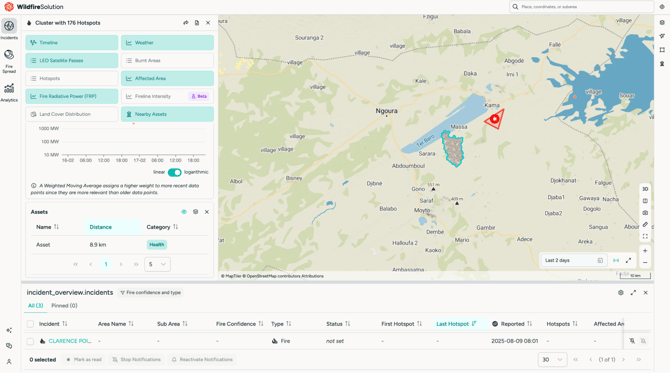This screenshot has width=670, height=373.
Task: Click the burnt area polygon near Massa
Action: pos(453,148)
